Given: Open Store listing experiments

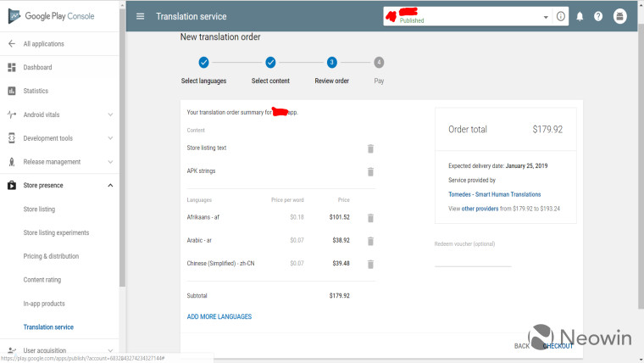Looking at the screenshot, I should pyautogui.click(x=56, y=232).
